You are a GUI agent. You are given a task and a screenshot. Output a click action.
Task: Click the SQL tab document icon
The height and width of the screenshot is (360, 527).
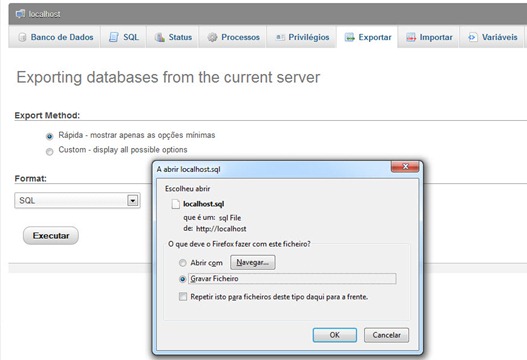114,37
